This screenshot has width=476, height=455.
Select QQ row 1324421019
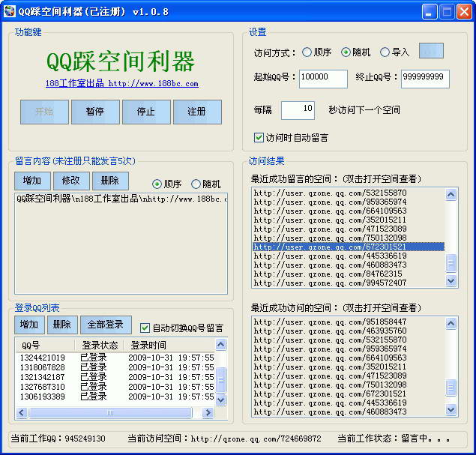coord(115,358)
